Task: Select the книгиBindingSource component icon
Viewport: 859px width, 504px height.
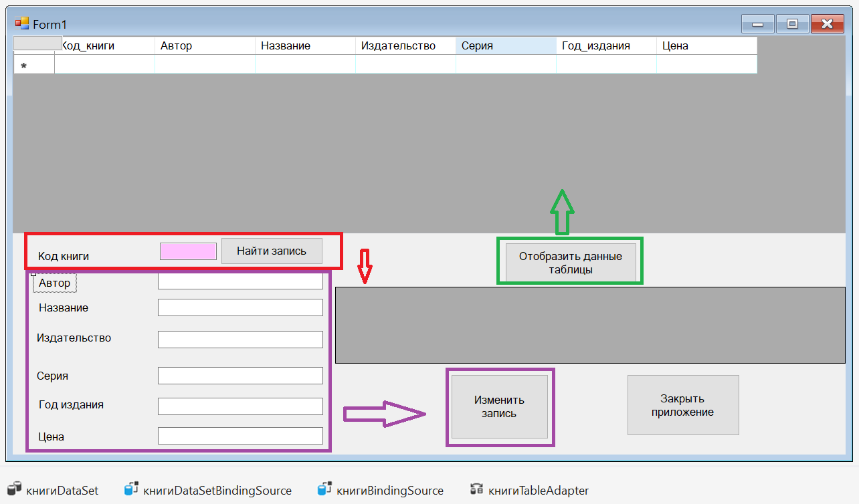Action: (x=325, y=490)
